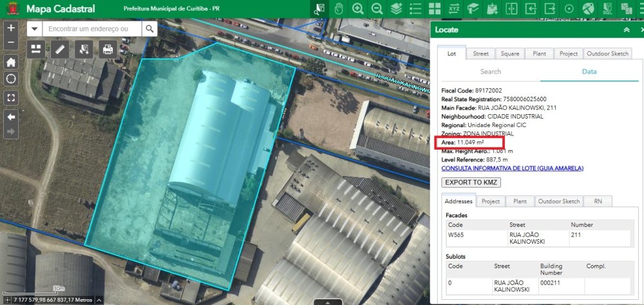Open the add data to map tool
Screen dimensions: 644x305
click(x=492, y=9)
